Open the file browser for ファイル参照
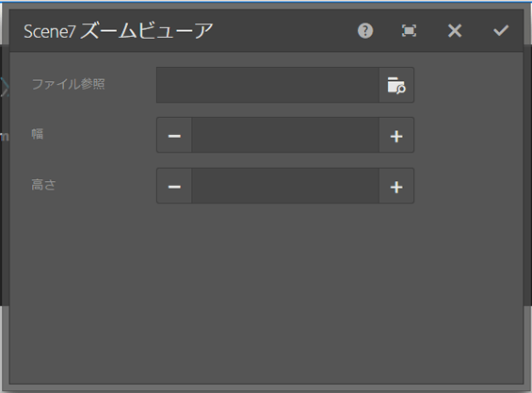 pyautogui.click(x=396, y=85)
